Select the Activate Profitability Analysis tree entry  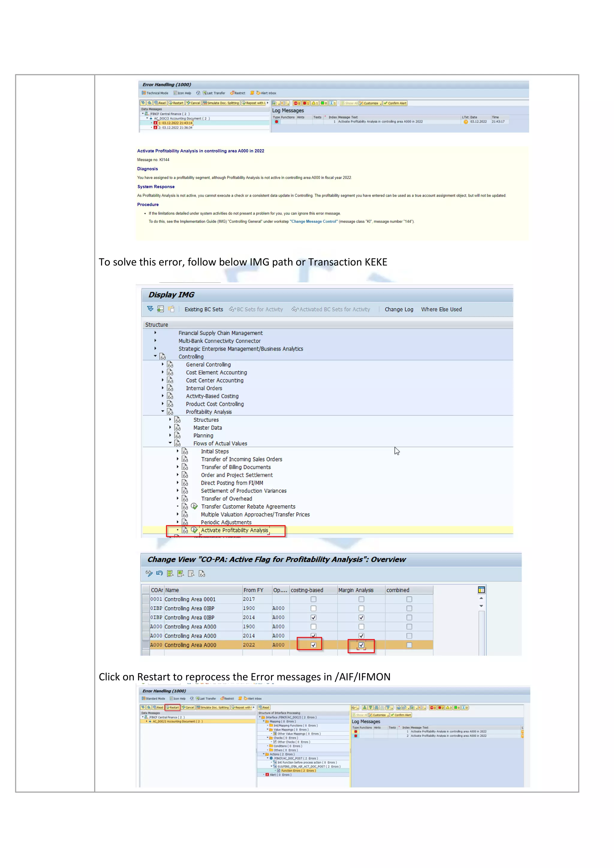(x=234, y=531)
